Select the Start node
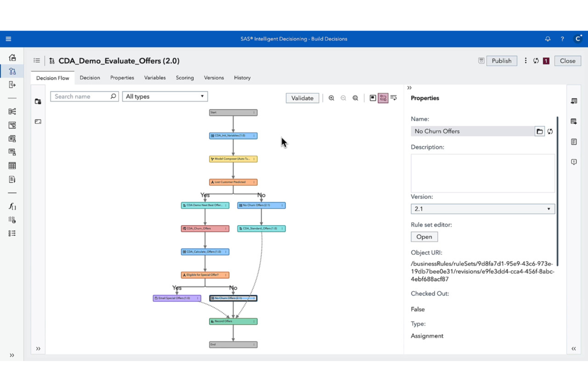588x392 pixels. coord(233,112)
